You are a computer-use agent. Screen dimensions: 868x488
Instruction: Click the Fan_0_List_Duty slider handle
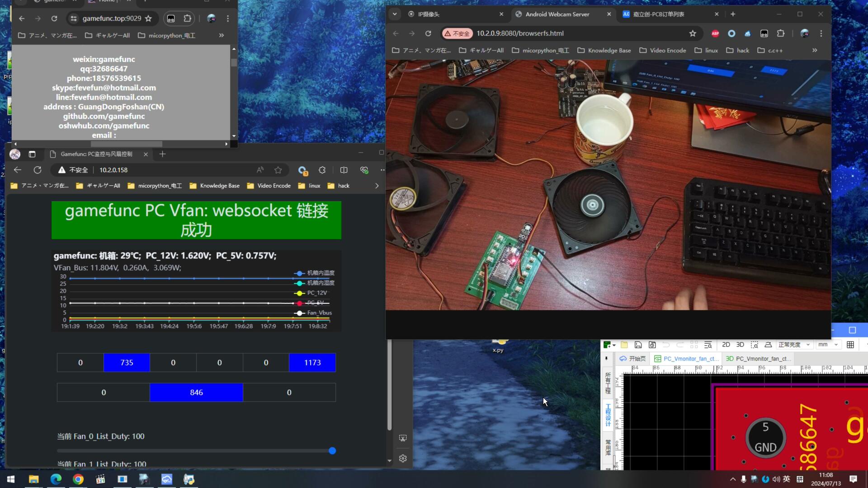tap(332, 450)
